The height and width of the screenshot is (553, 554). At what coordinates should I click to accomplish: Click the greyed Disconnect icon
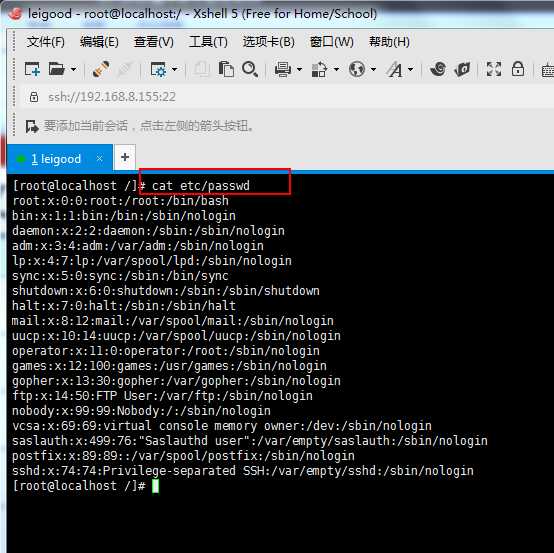124,69
